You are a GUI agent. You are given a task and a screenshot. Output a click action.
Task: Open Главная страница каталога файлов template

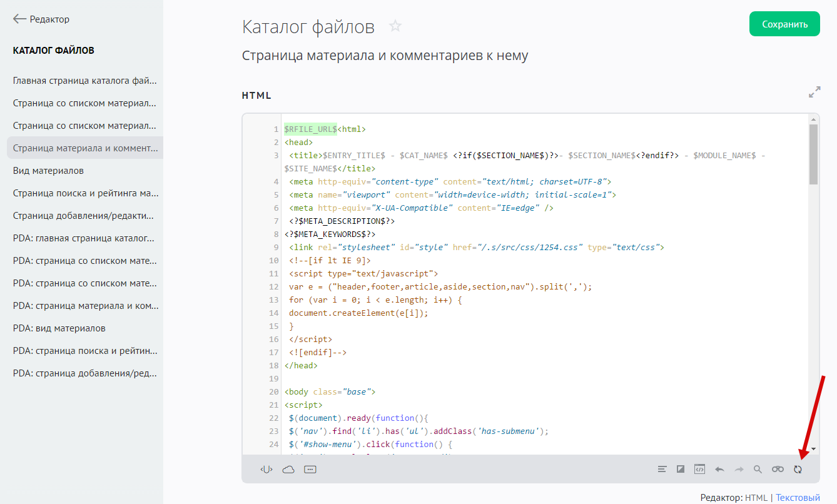84,81
